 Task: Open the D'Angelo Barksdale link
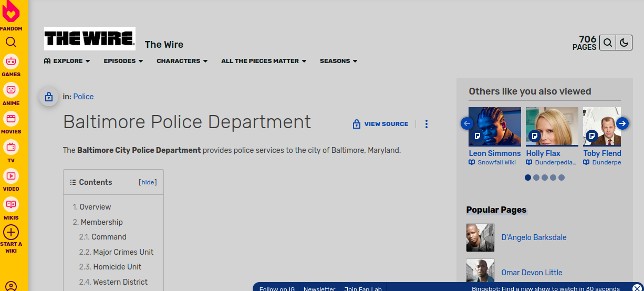(x=534, y=237)
